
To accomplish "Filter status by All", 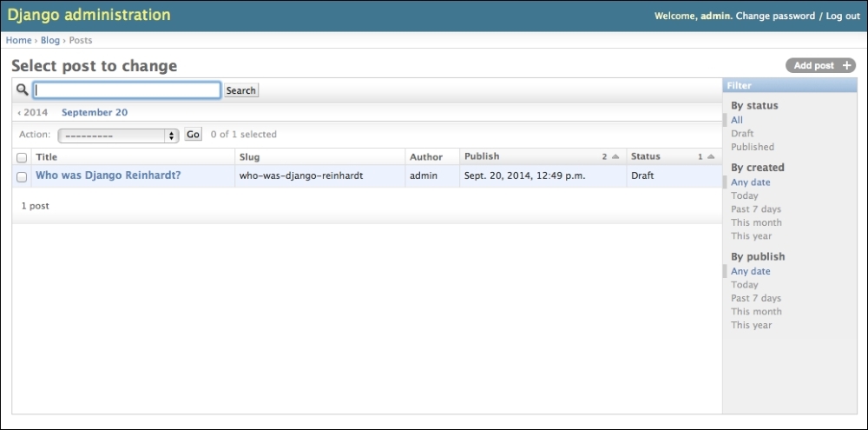I will point(737,120).
